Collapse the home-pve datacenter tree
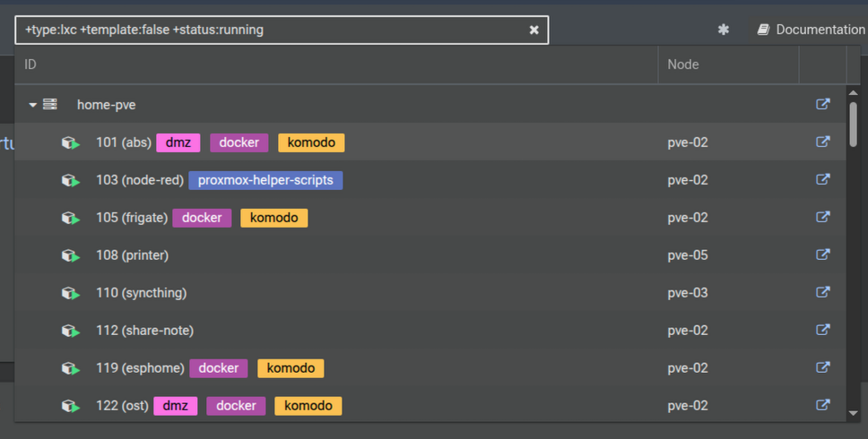This screenshot has height=439, width=868. coord(33,105)
